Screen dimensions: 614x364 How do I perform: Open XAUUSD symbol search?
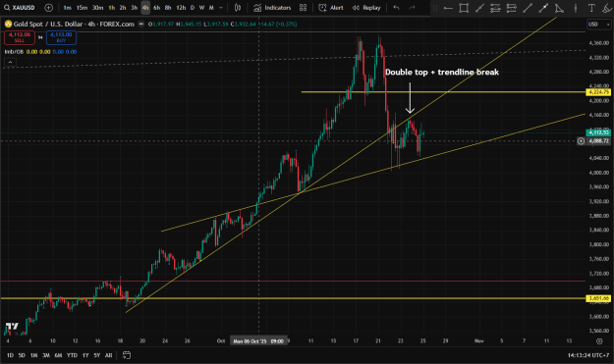(20, 8)
